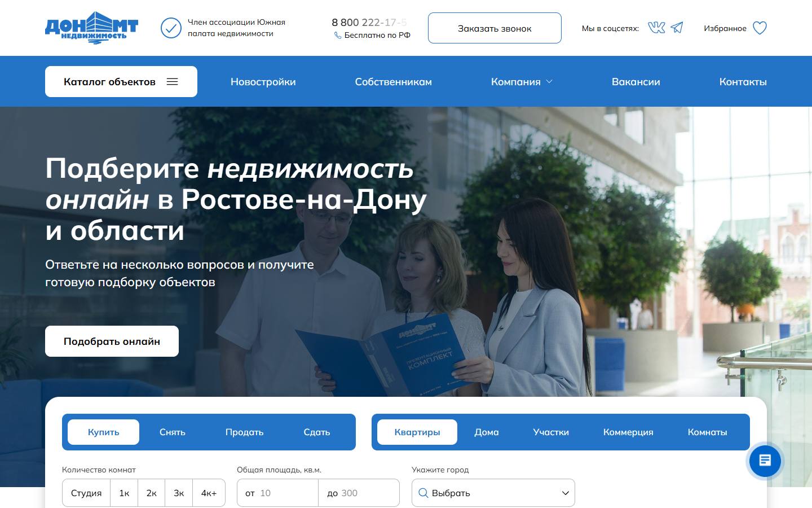The image size is (812, 508).
Task: Select the Коммерция property type tab
Action: coord(628,432)
